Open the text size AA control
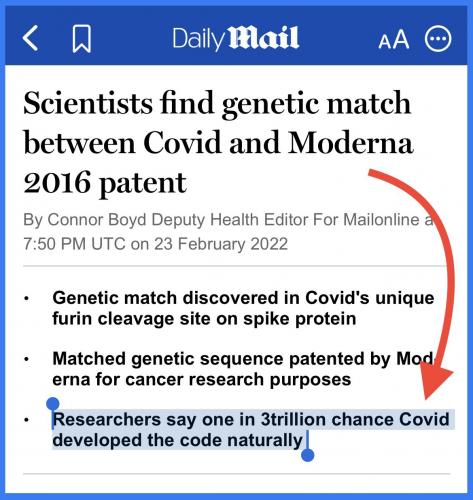This screenshot has height=500, width=473. point(394,40)
